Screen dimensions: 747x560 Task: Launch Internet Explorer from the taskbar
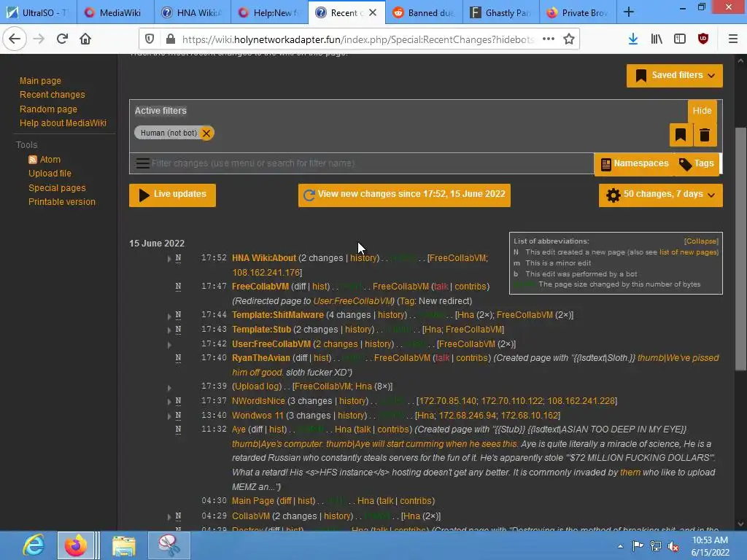tap(34, 545)
